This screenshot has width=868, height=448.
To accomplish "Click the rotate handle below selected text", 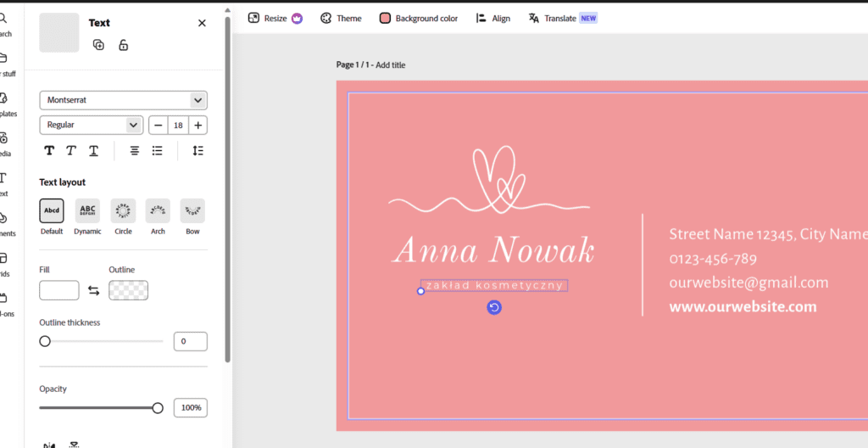I will coord(494,307).
